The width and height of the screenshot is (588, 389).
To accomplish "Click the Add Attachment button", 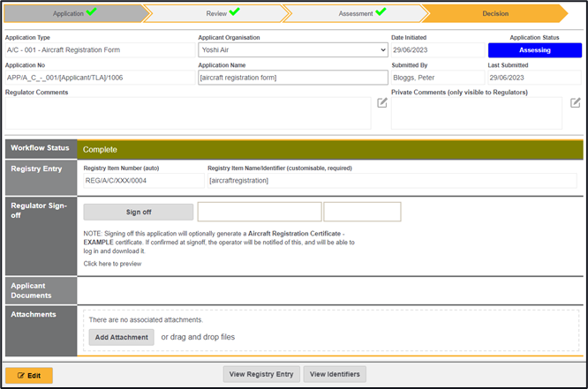I will point(121,337).
